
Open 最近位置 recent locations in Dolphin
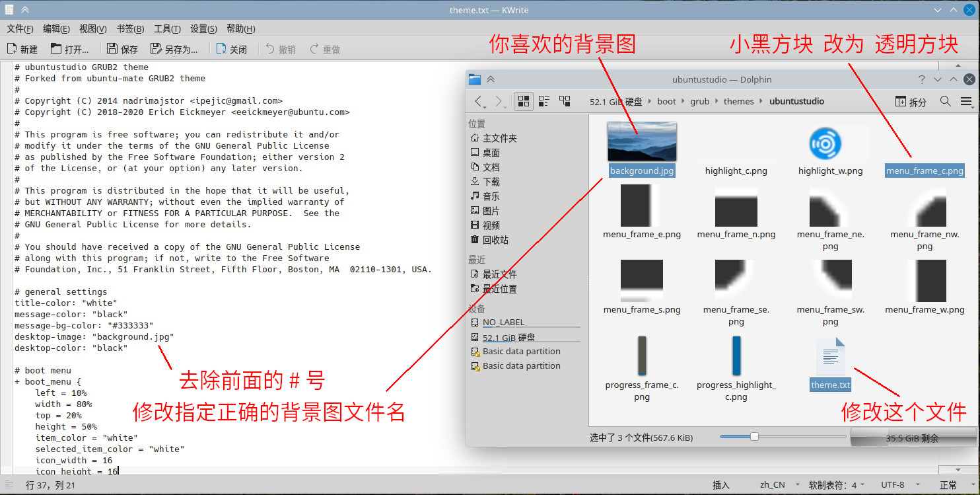click(493, 289)
